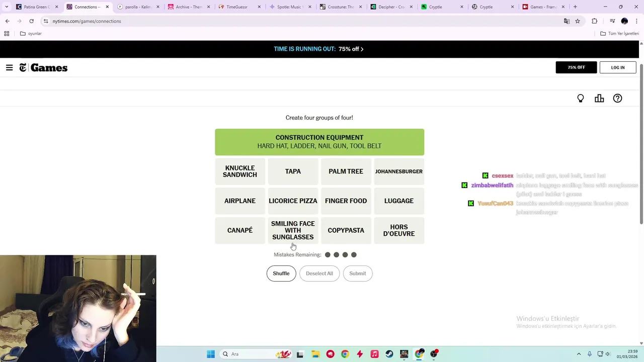Select the TAPA tile
The height and width of the screenshot is (362, 644).
pos(293,171)
